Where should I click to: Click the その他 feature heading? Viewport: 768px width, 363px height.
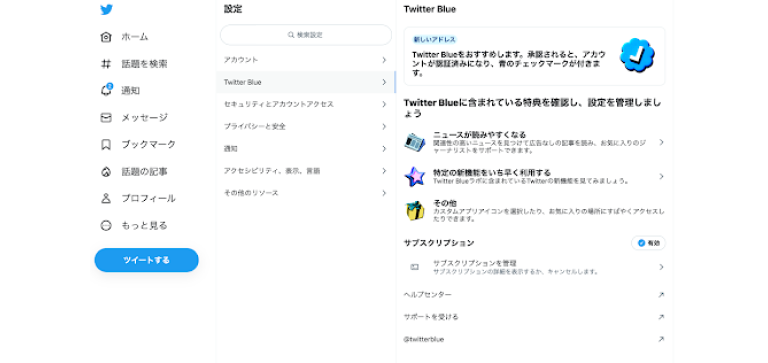click(x=445, y=203)
